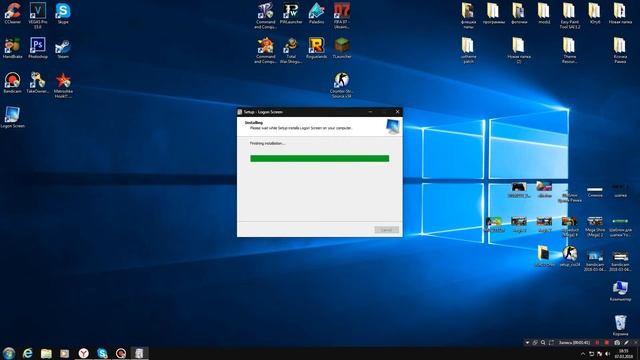Open the volume control in tray

click(x=608, y=353)
